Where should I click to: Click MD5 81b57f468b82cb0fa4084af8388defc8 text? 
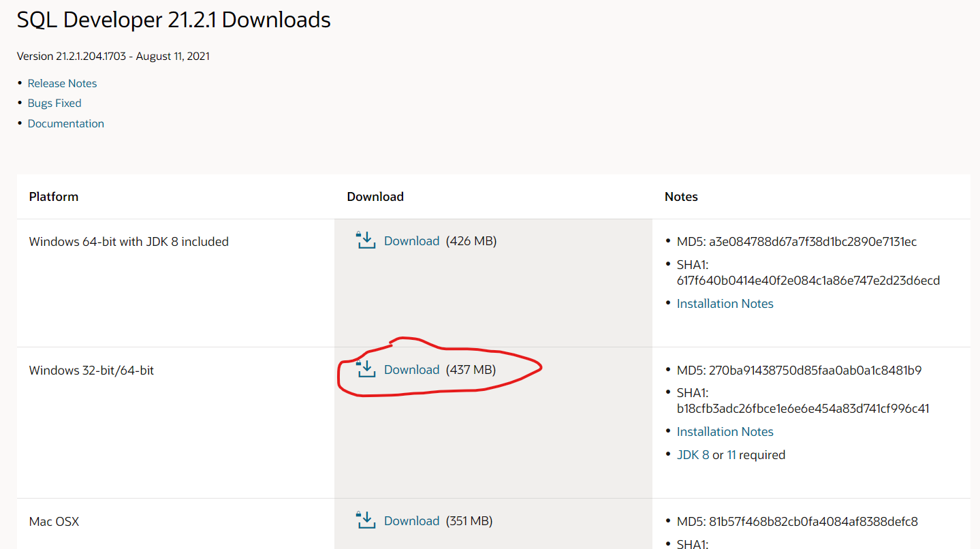point(797,522)
